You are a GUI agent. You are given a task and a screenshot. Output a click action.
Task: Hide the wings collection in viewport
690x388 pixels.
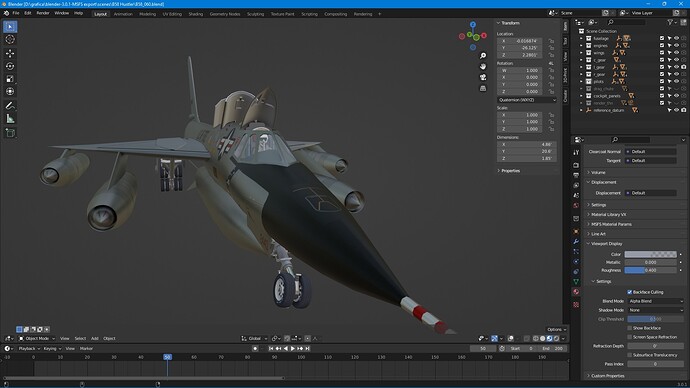[676, 53]
